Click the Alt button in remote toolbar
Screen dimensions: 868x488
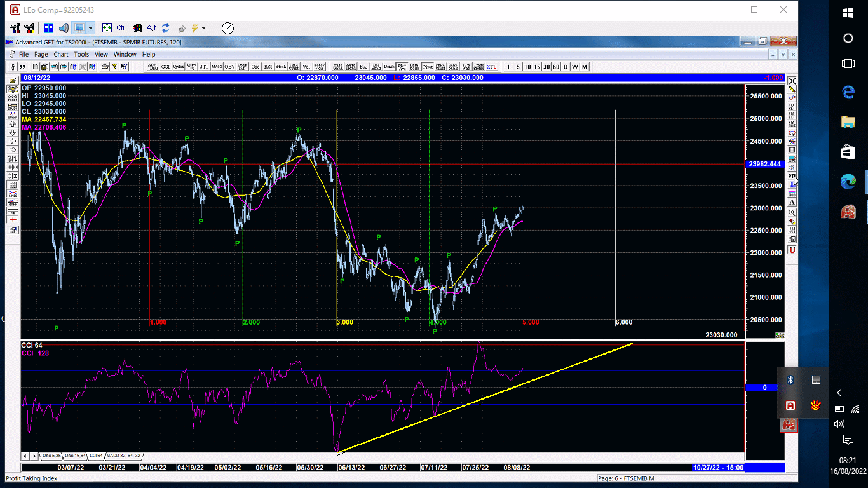coord(151,28)
